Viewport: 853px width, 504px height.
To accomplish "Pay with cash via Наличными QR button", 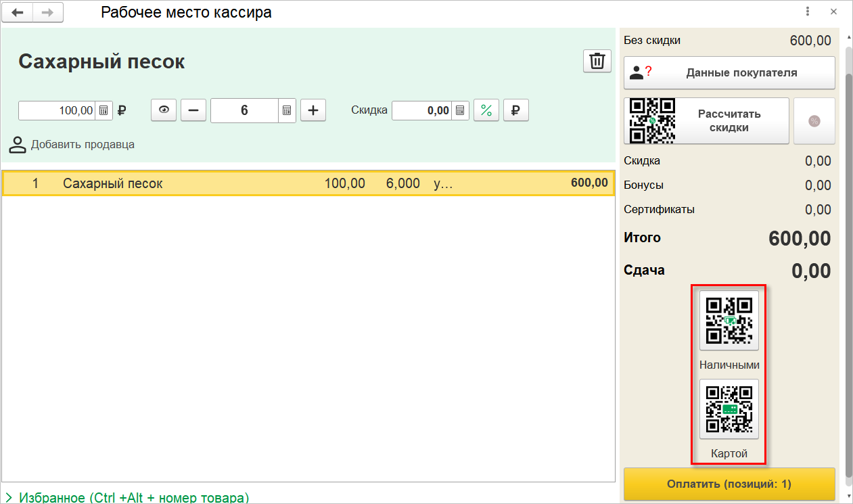I will 729,320.
